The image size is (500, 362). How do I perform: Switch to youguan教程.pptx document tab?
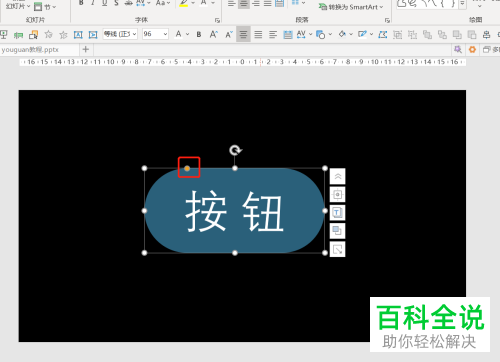(30, 50)
